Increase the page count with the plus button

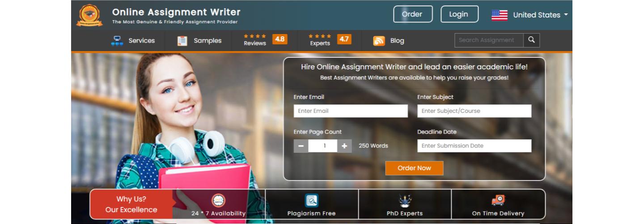(344, 146)
